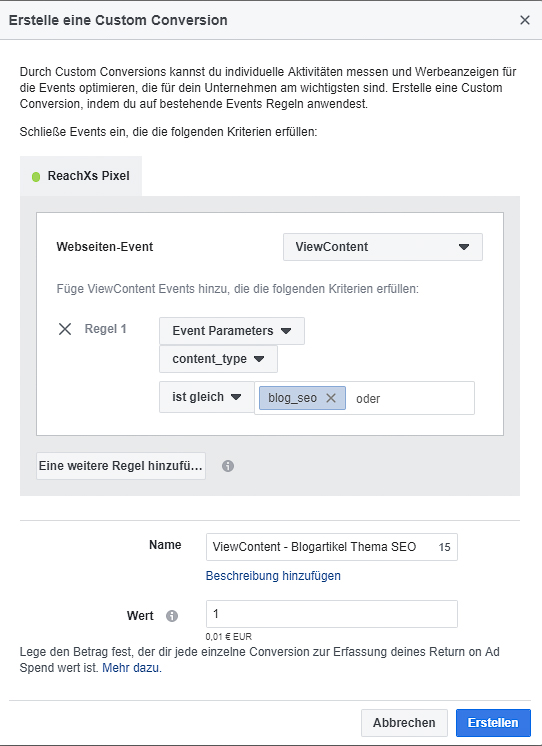
Task: Open the ist gleich operator dropdown
Action: click(207, 397)
